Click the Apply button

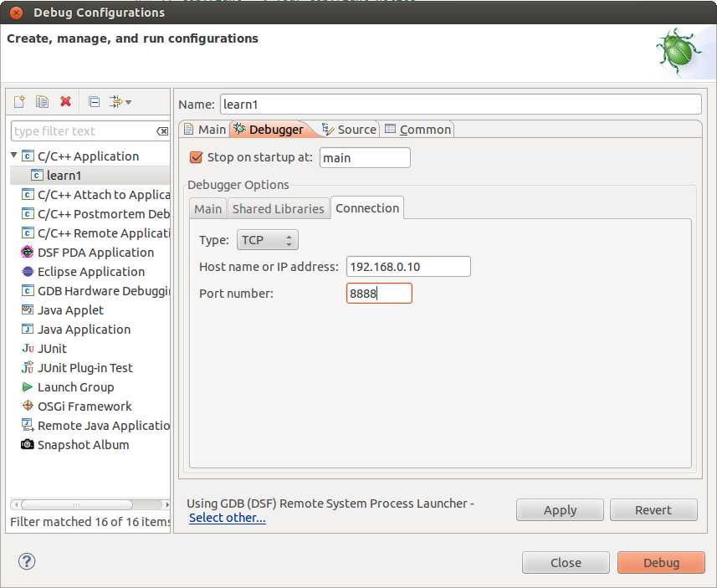point(560,510)
